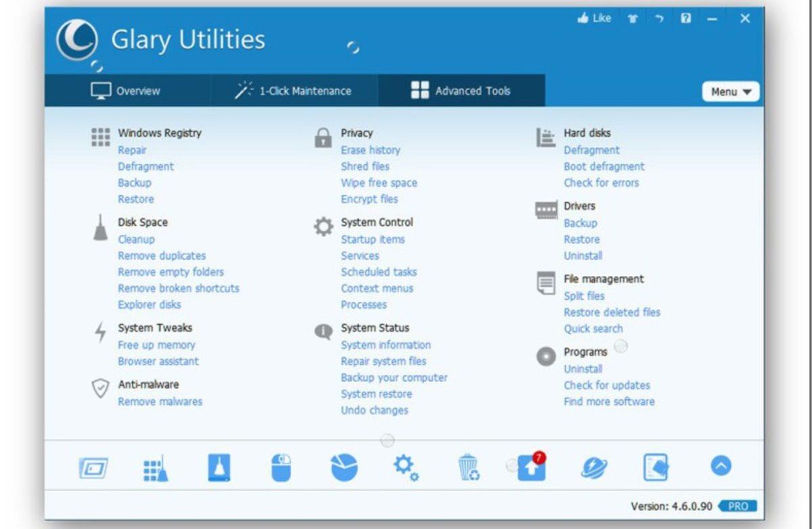812x529 pixels.
Task: Click the Like button in title bar
Action: (594, 19)
